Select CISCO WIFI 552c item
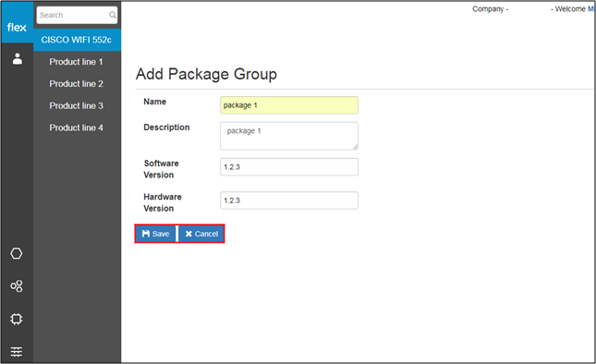This screenshot has width=596, height=364. (x=78, y=40)
